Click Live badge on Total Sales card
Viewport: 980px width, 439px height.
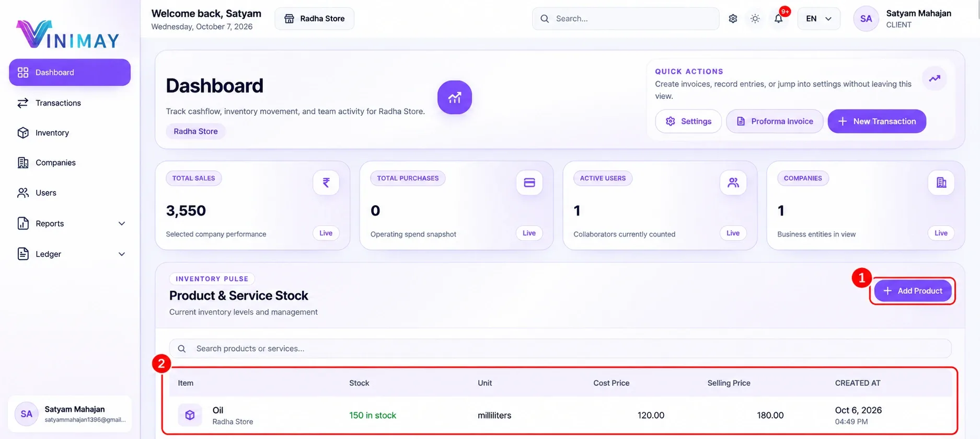click(326, 233)
